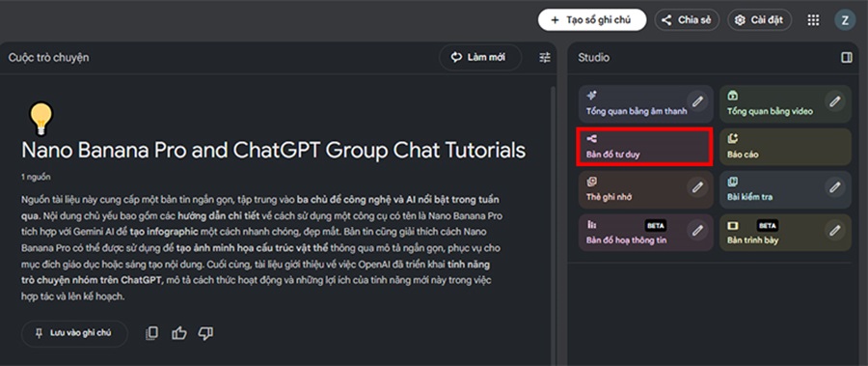Screen dimensions: 868x366
Task: Create a Báo cáo report
Action: point(785,147)
